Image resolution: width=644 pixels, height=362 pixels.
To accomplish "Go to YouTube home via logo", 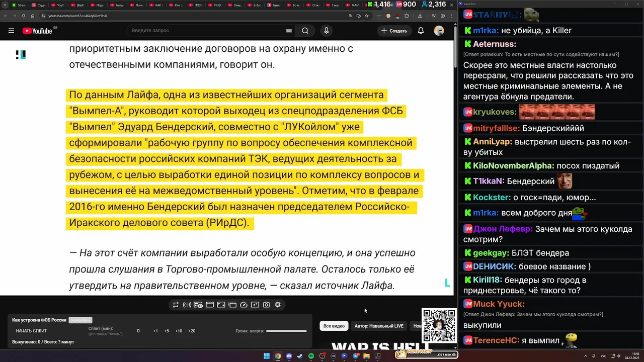I will pyautogui.click(x=37, y=31).
